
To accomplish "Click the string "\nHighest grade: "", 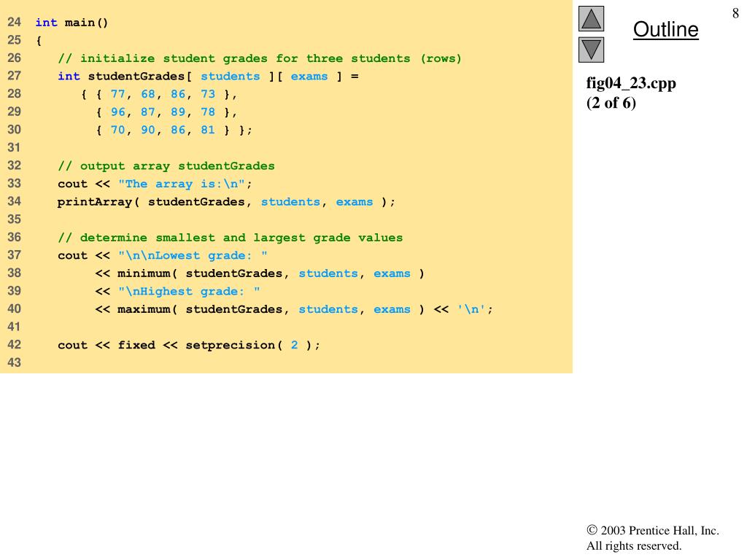I will [189, 292].
